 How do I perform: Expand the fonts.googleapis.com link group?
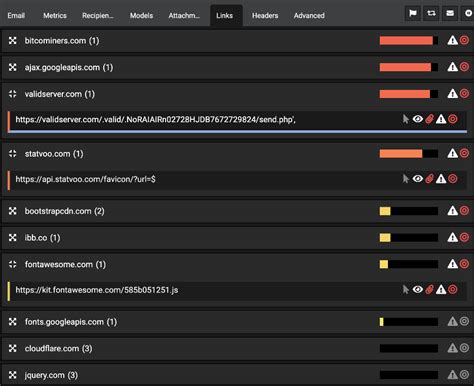point(13,322)
